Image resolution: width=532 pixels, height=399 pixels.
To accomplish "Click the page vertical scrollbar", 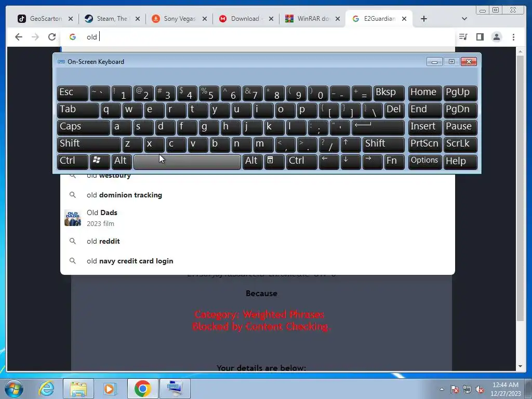I will pyautogui.click(x=520, y=188).
